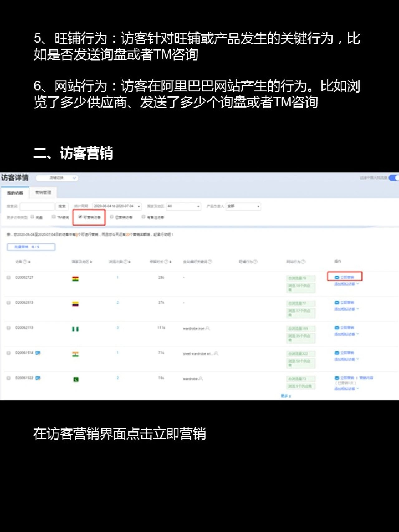Click the first green tag in row 020062113
This screenshot has width=399, height=532.
pos(301,329)
